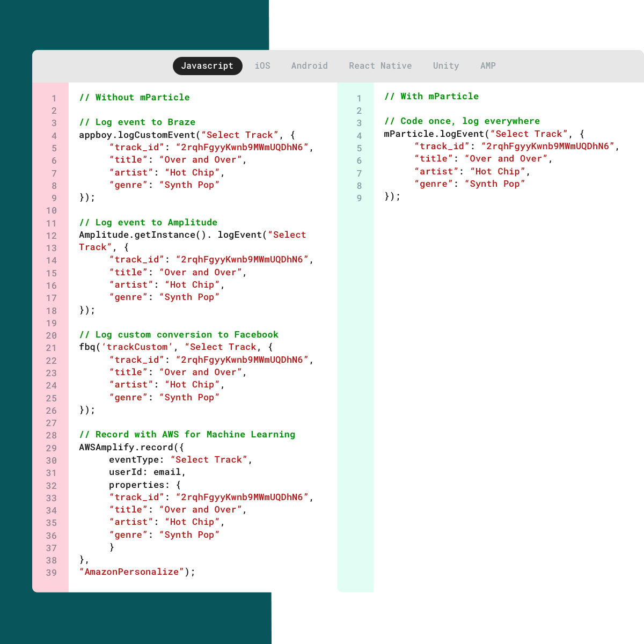Click the fbq('trackCustom' code line
Screen dimensions: 644x644
[176, 347]
